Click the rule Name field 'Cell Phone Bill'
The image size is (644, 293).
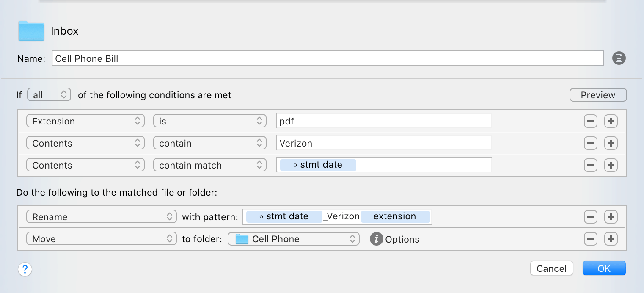(328, 58)
